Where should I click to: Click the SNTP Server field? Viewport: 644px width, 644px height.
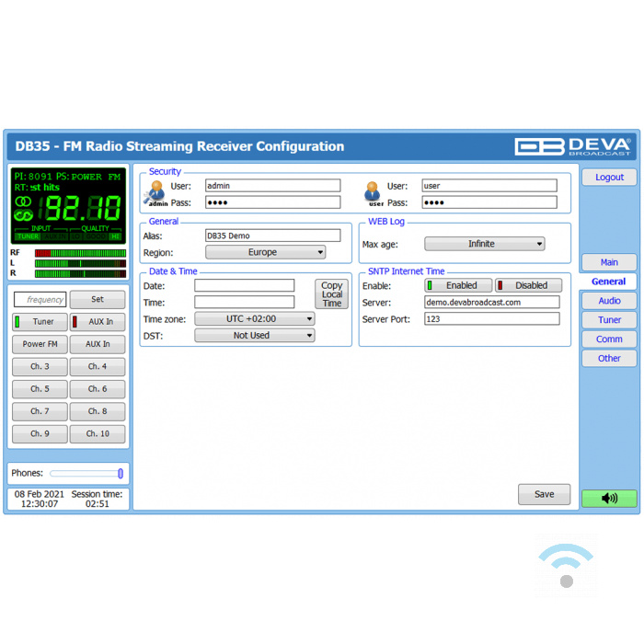[491, 303]
